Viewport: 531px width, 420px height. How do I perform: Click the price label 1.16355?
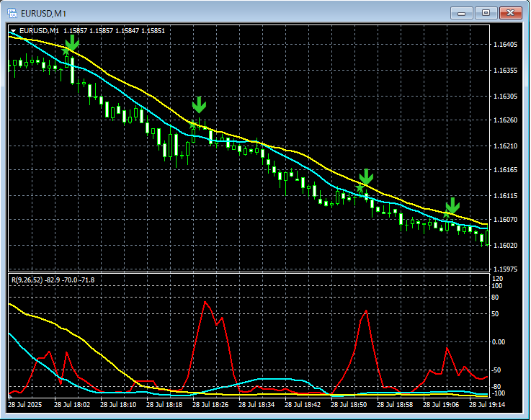(x=506, y=71)
